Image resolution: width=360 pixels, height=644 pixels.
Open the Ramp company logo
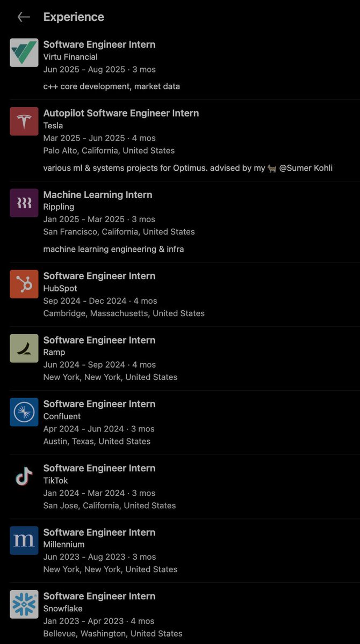(x=24, y=348)
